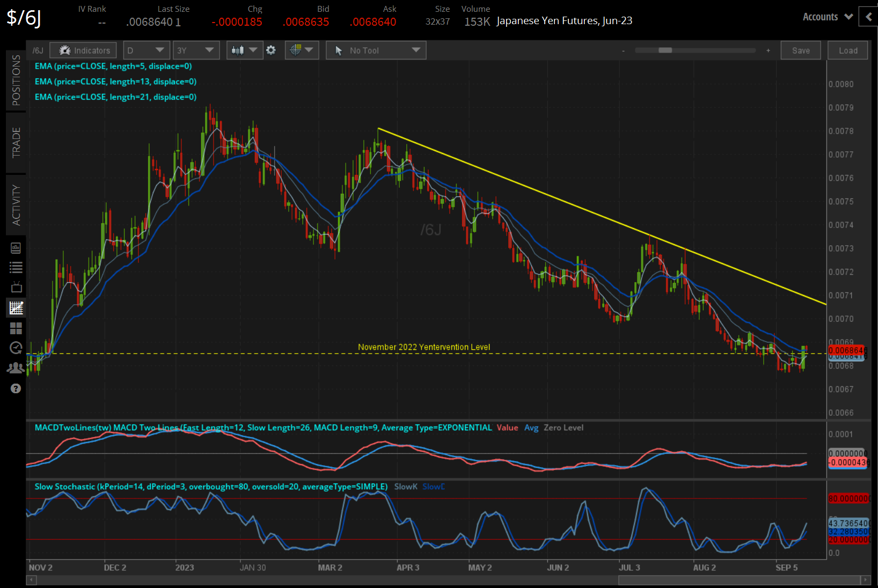Click the community people icon
This screenshot has width=878, height=588.
click(16, 367)
